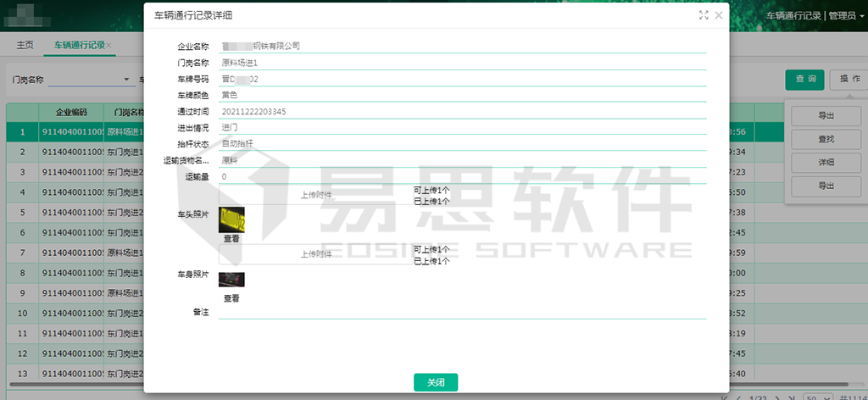Click the 上传附件 field for 车头照片
Image resolution: width=868 pixels, height=400 pixels.
(x=315, y=195)
